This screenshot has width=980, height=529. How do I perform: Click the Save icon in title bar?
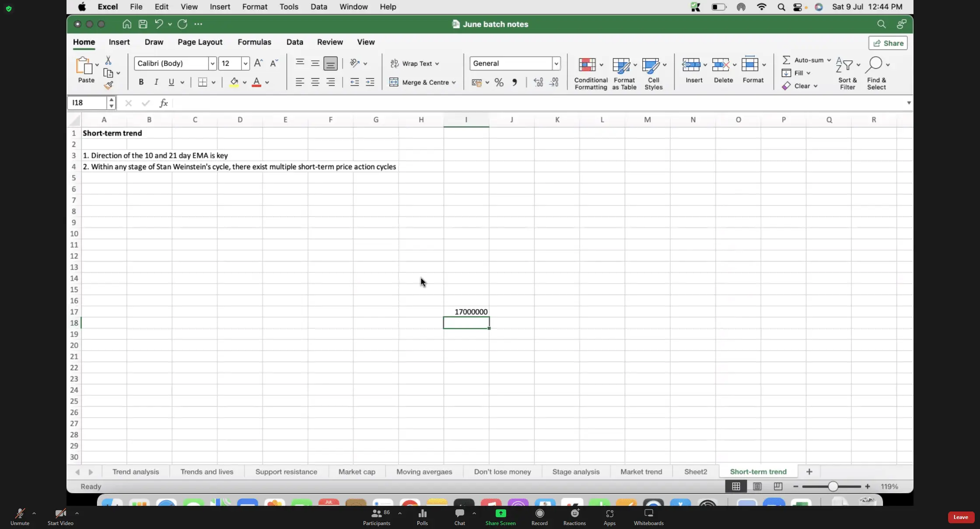tap(143, 24)
